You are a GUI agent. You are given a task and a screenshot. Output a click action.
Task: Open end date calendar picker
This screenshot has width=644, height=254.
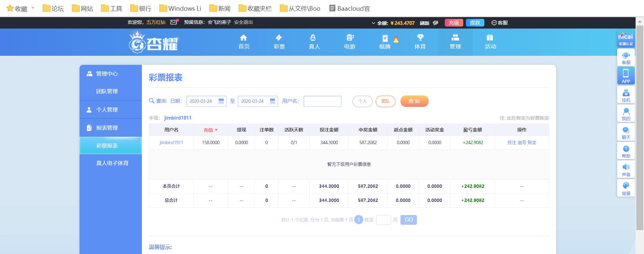pos(272,101)
